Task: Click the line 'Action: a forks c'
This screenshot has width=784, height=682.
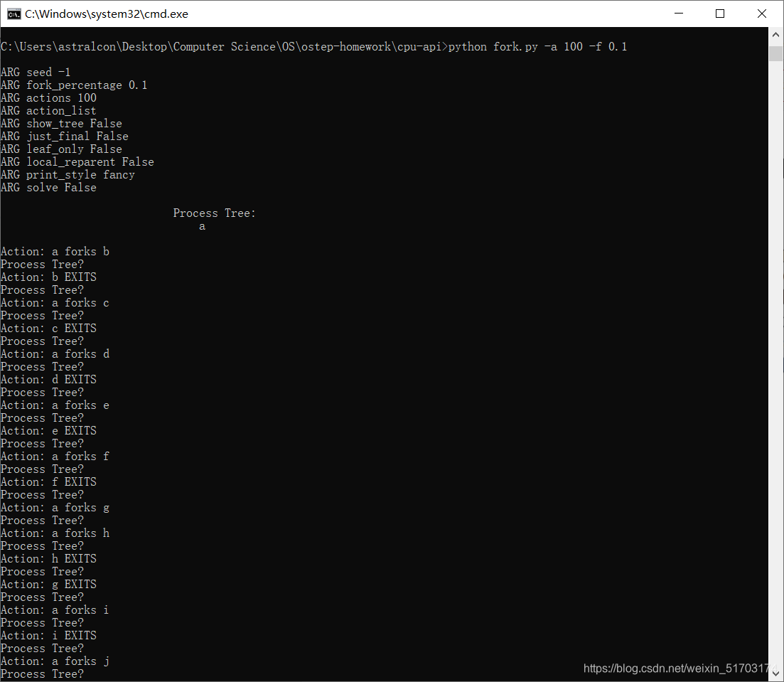Action: tap(55, 303)
